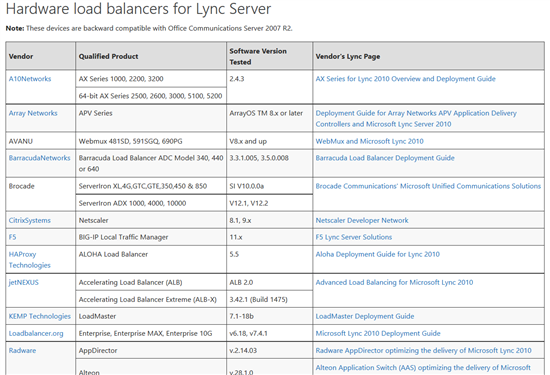Click the Hardware load balancers for Lync Server heading
Viewport: 550px width, 375px height.
(139, 9)
